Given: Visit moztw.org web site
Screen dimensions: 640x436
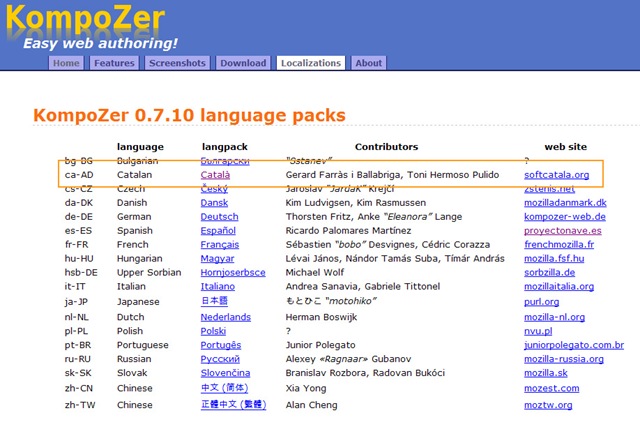Looking at the screenshot, I should (x=548, y=405).
